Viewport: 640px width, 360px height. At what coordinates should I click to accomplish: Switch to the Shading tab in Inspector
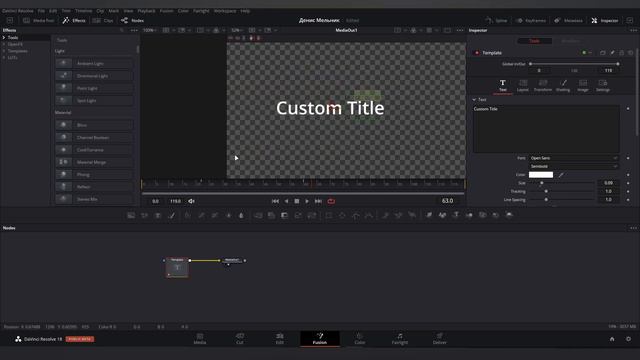tap(563, 86)
